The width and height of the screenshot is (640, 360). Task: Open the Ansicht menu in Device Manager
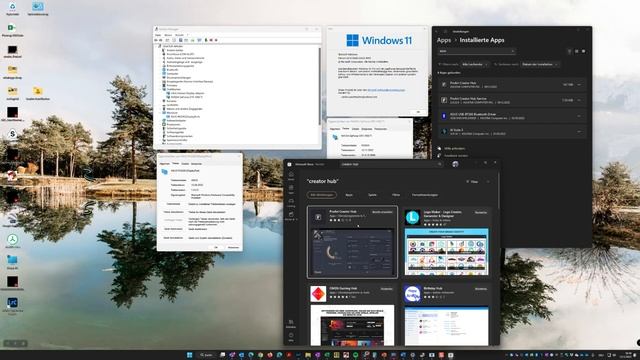point(180,35)
